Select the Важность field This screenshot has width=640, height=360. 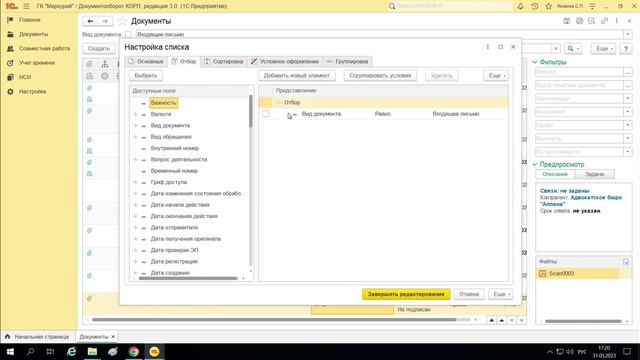coord(163,103)
